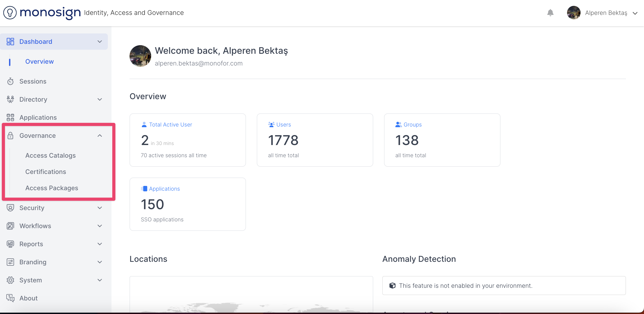Go to Access Packages page
644x314 pixels.
52,188
